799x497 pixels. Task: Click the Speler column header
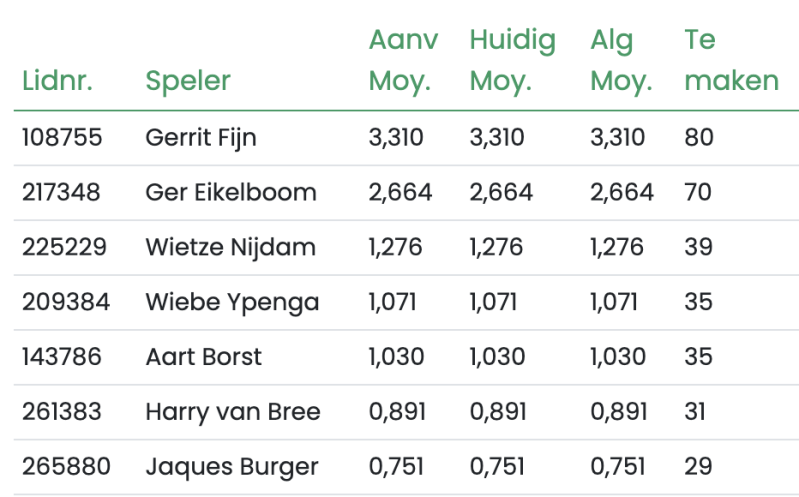tap(188, 81)
